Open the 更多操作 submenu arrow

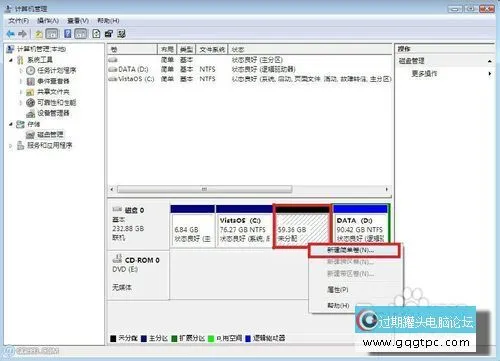[x=490, y=74]
